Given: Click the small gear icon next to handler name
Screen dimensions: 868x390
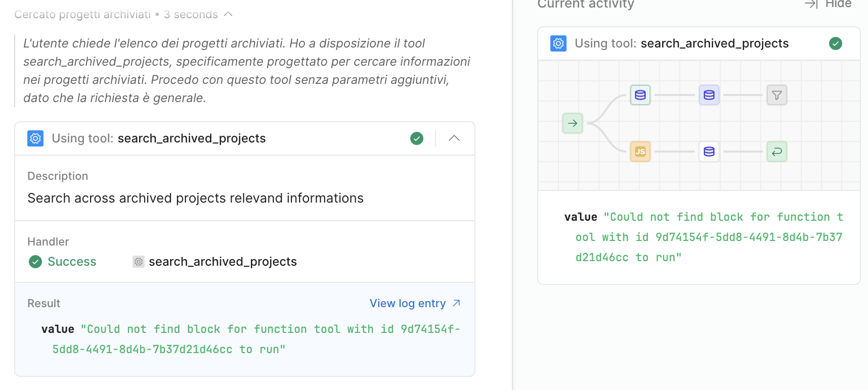Looking at the screenshot, I should point(138,262).
